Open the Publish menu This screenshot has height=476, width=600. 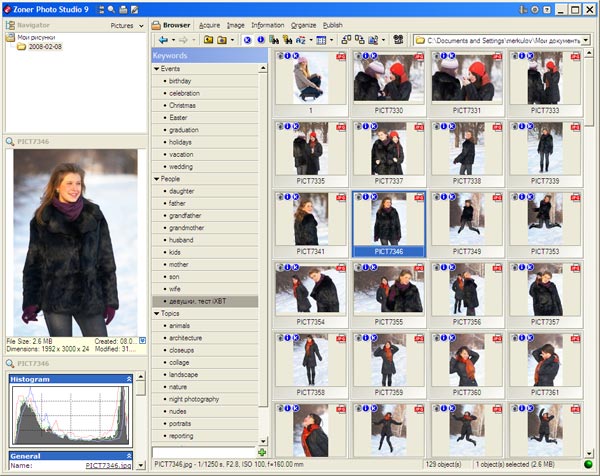332,24
